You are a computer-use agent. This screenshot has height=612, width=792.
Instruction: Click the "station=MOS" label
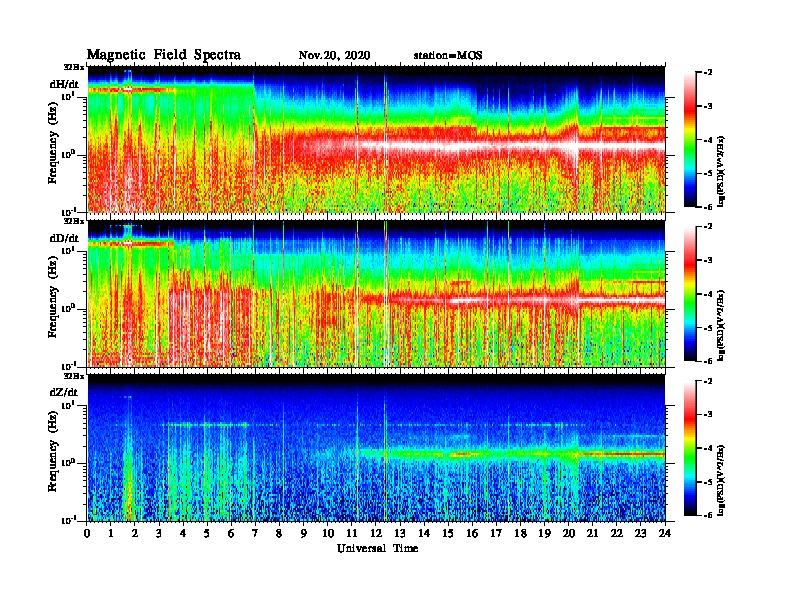(448, 56)
